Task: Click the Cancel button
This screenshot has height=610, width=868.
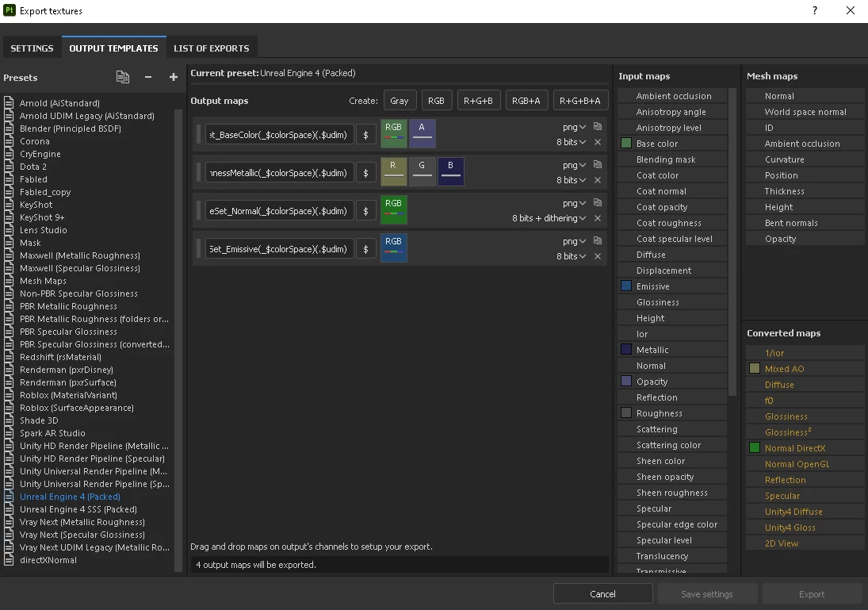Action: click(602, 594)
